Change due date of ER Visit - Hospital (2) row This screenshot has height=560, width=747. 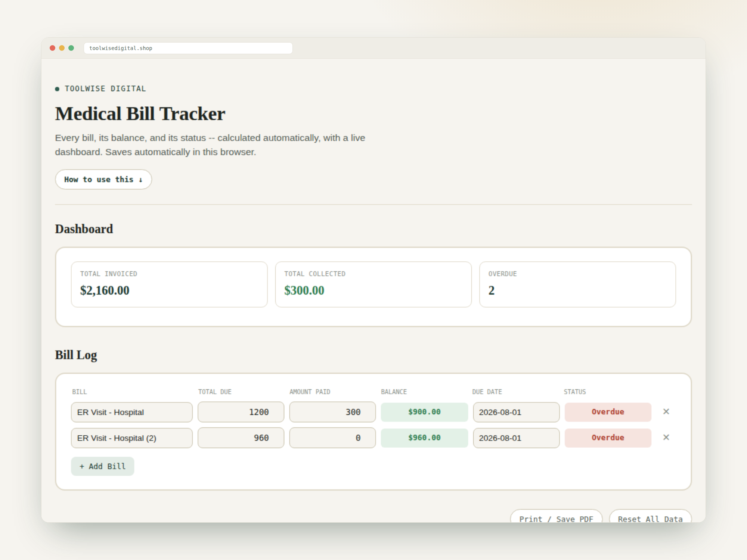pos(516,438)
